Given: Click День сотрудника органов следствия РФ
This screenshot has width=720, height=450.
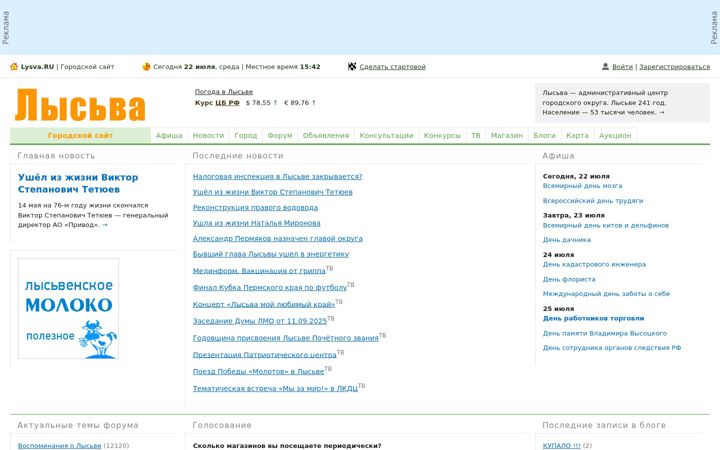Looking at the screenshot, I should coord(612,348).
